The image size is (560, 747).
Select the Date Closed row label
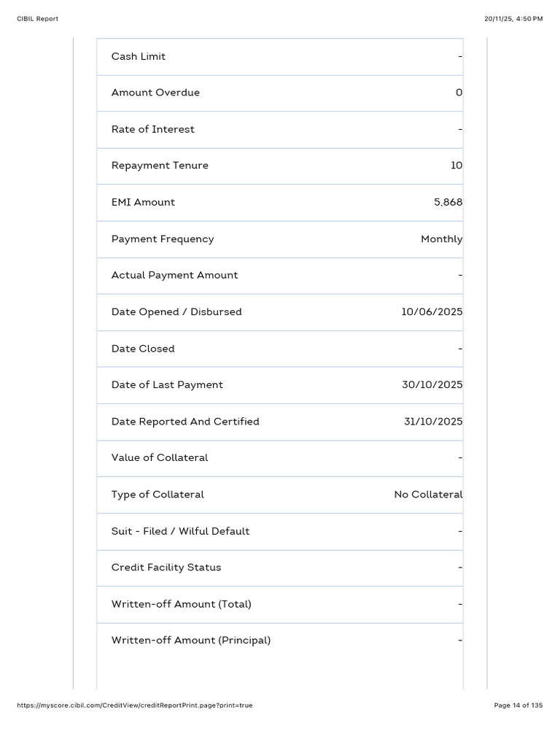(x=143, y=348)
